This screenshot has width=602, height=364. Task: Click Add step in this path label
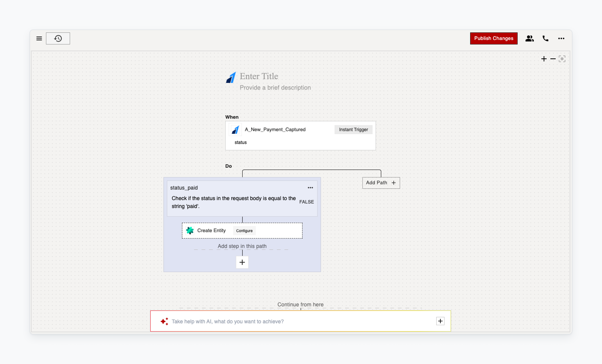click(242, 246)
